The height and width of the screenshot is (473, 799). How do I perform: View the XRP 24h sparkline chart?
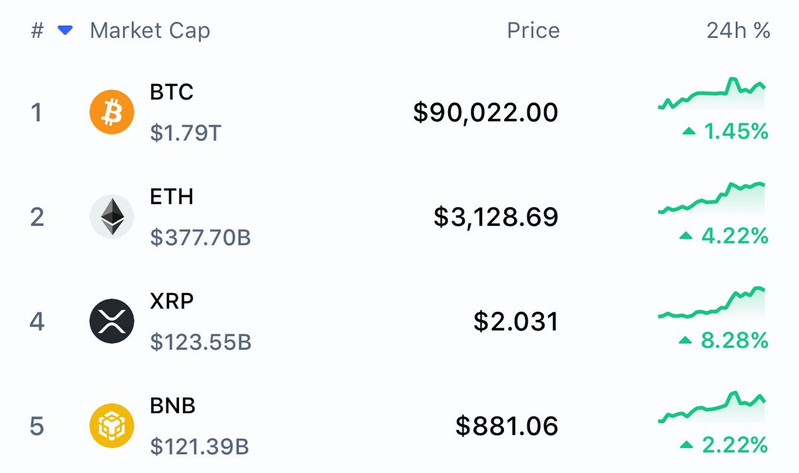click(x=712, y=304)
